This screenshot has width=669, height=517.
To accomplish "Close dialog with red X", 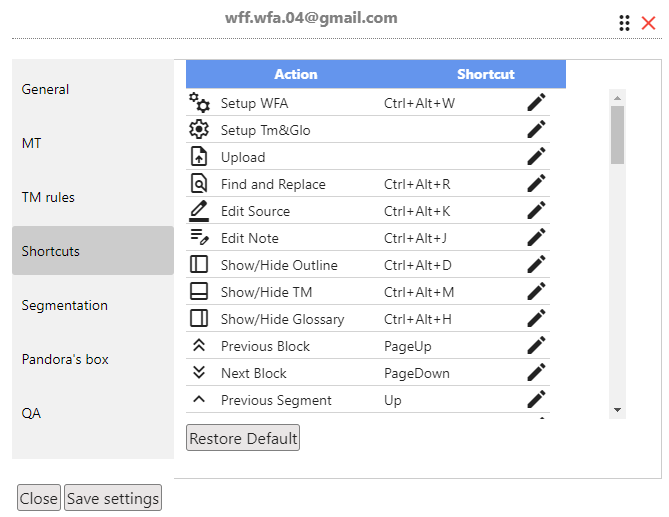I will 648,23.
